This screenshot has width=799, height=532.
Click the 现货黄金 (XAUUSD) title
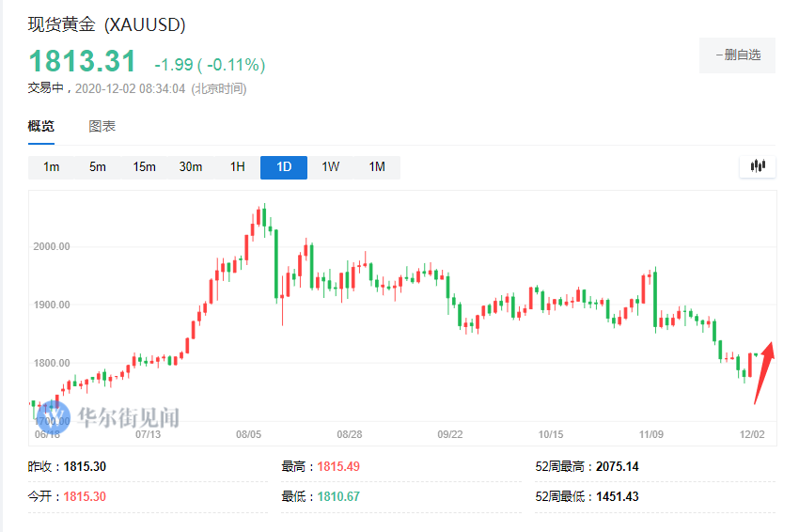click(106, 24)
